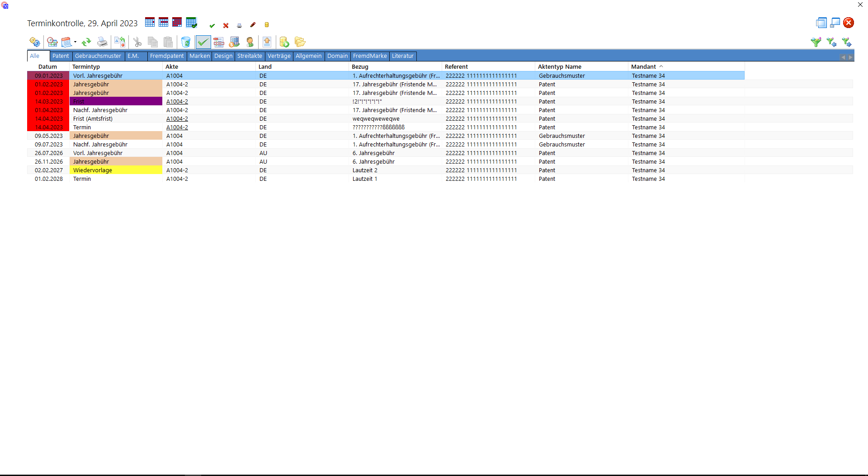Open A1004-2 link in Termin 14.04.2023 row
The height and width of the screenshot is (476, 868).
[177, 127]
